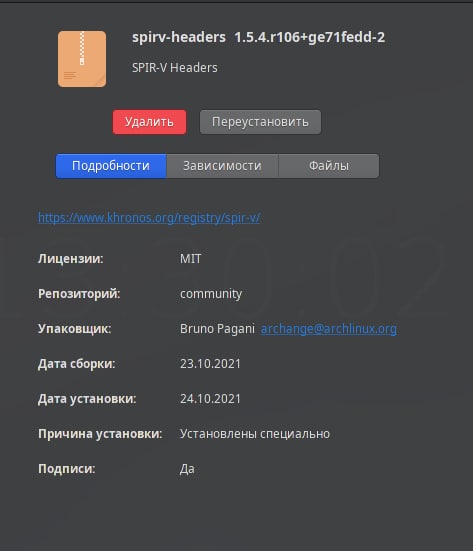Image resolution: width=473 pixels, height=551 pixels.
Task: Click the Репозиторий label
Action: [79, 294]
